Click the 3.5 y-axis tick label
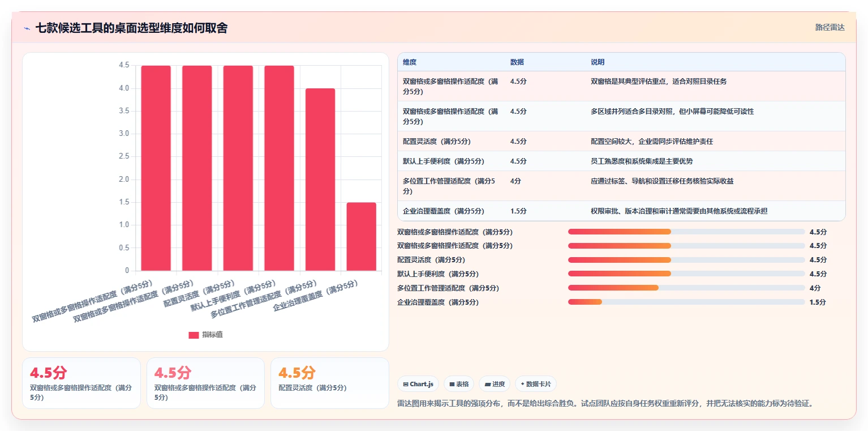Viewport: 868px width, 431px height. (124, 111)
